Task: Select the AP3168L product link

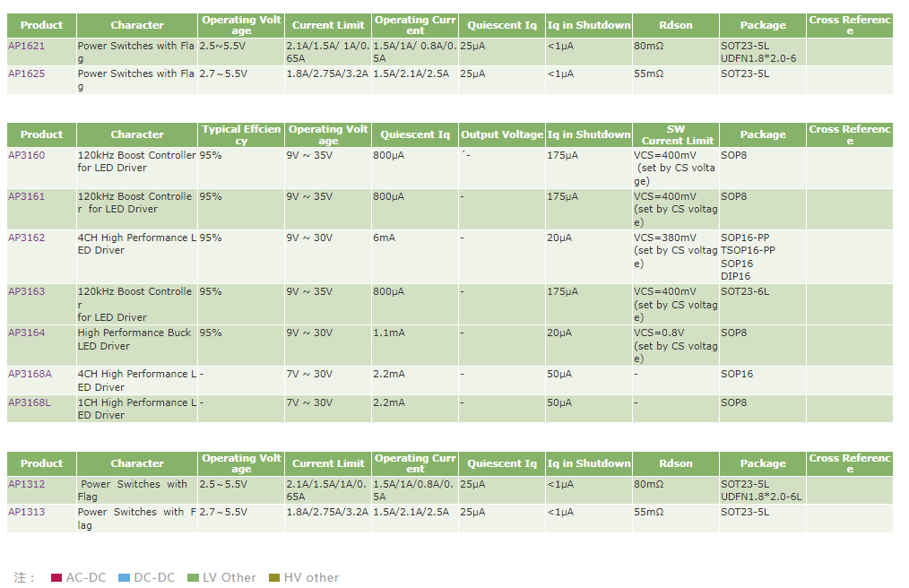Action: 30,402
